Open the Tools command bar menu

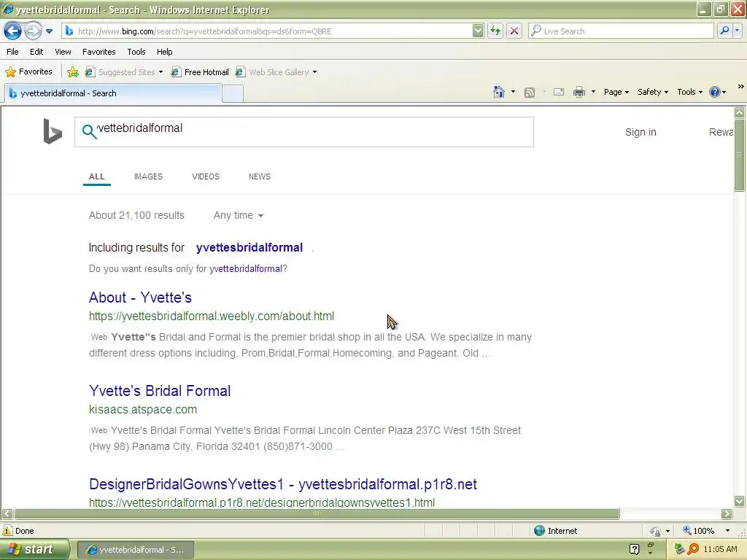tap(689, 92)
